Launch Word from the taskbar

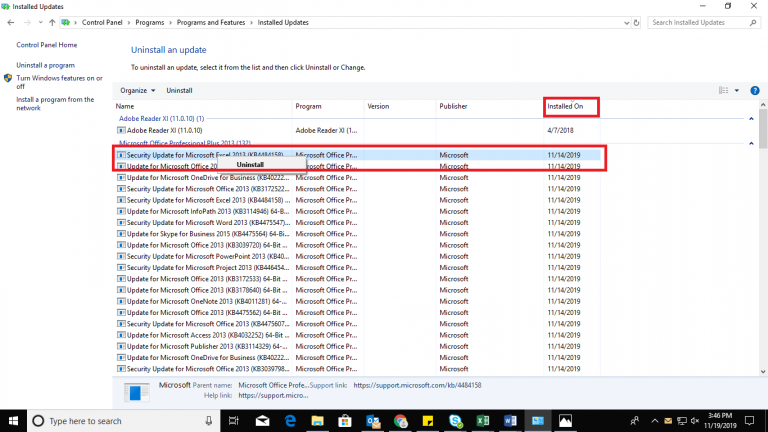point(511,421)
